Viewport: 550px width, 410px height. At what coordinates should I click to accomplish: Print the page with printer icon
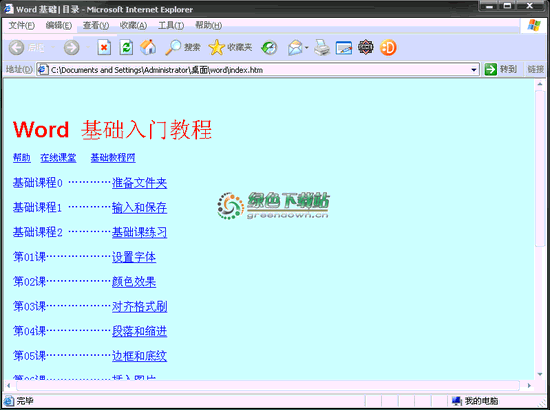pyautogui.click(x=322, y=47)
